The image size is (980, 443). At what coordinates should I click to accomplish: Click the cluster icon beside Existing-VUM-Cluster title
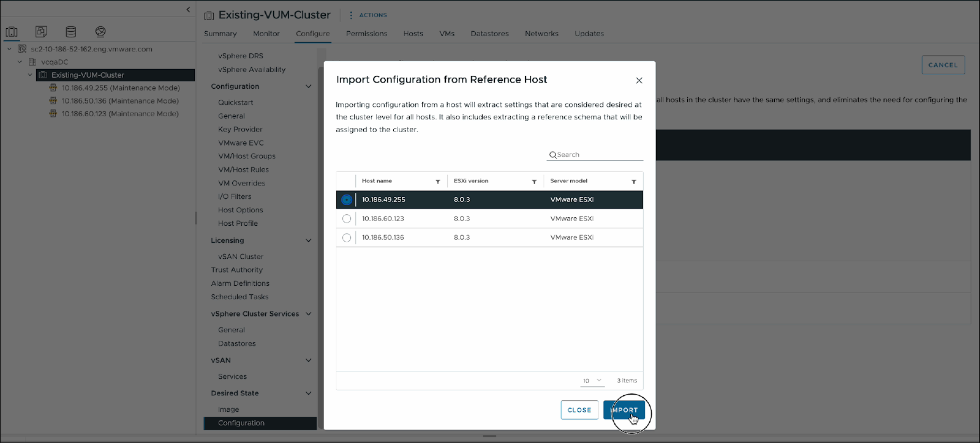click(209, 15)
